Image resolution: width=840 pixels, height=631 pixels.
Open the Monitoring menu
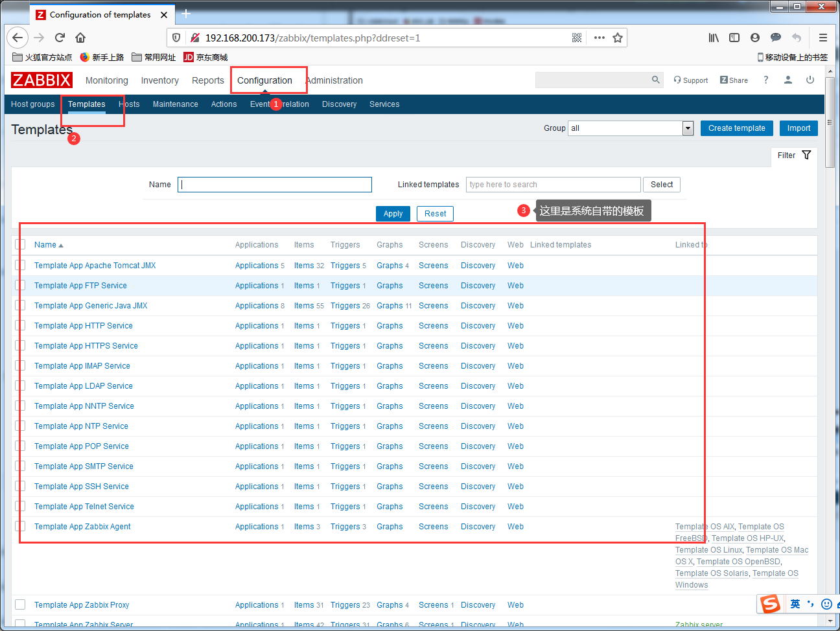[x=107, y=80]
